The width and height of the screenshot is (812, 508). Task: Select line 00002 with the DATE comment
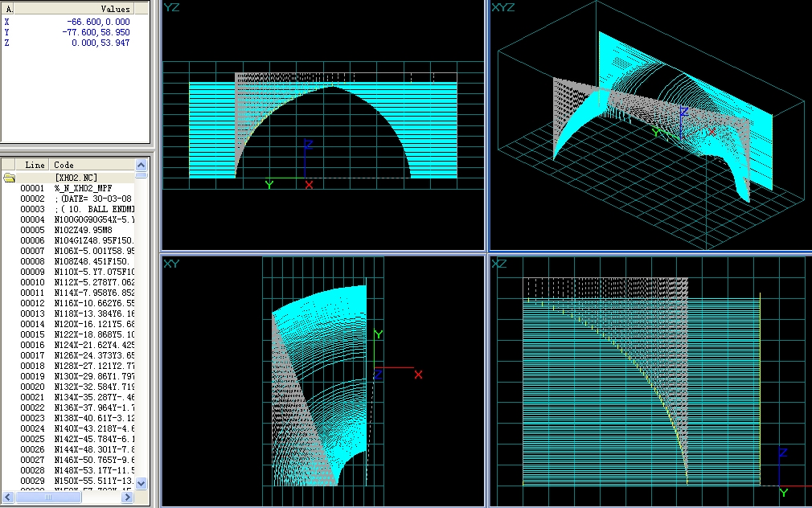point(68,199)
